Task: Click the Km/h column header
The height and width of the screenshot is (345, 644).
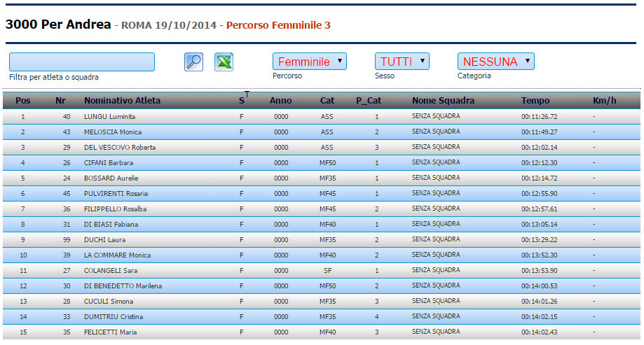Action: (604, 101)
